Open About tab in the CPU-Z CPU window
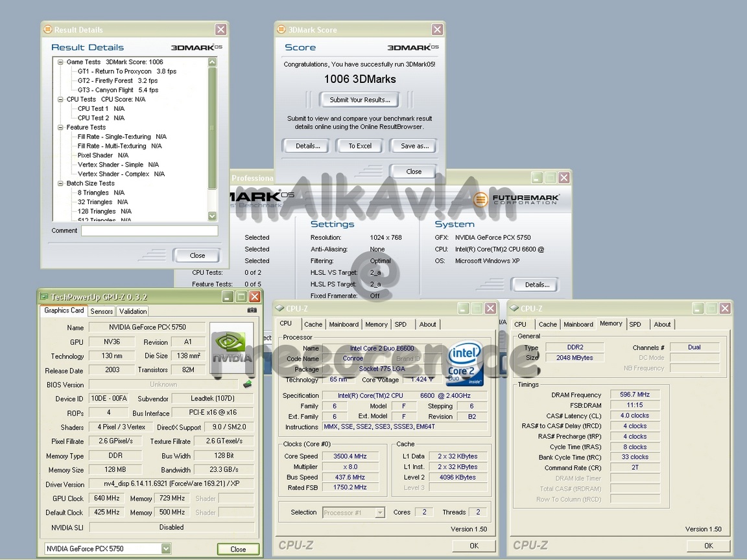Screen dimensions: 747x560 (427, 324)
